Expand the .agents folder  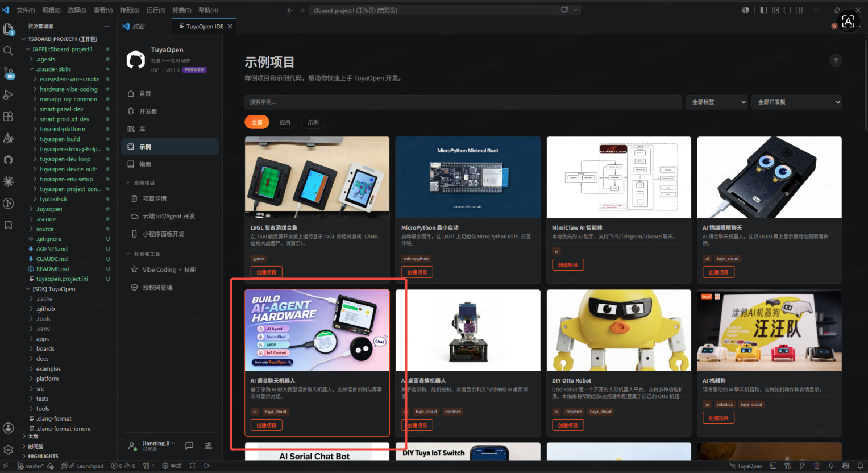coord(45,59)
